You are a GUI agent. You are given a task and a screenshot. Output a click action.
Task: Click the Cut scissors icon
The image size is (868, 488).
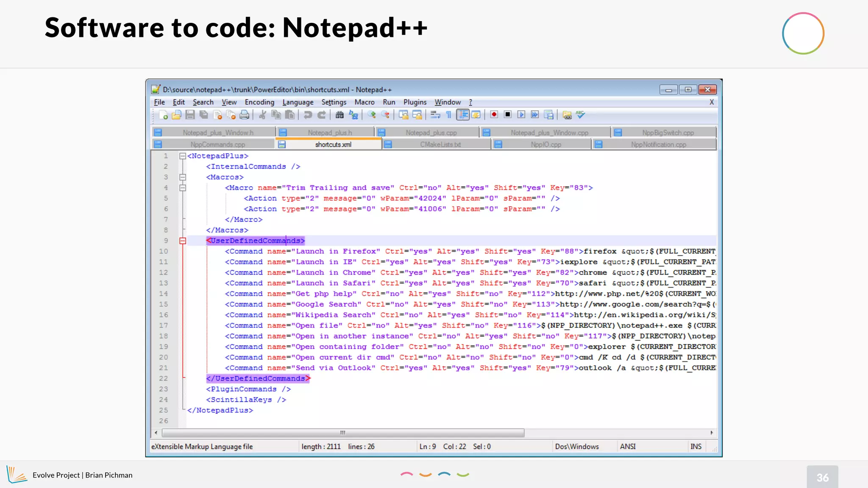[262, 115]
